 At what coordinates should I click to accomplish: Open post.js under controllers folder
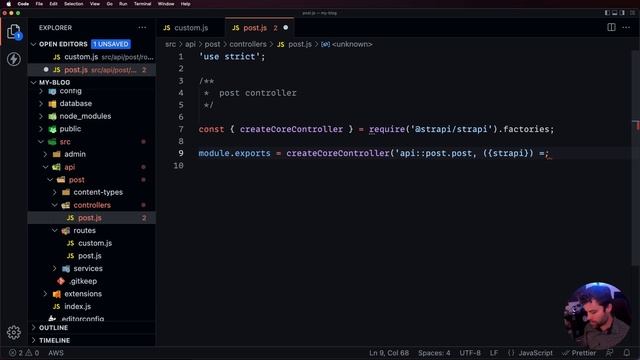click(91, 218)
